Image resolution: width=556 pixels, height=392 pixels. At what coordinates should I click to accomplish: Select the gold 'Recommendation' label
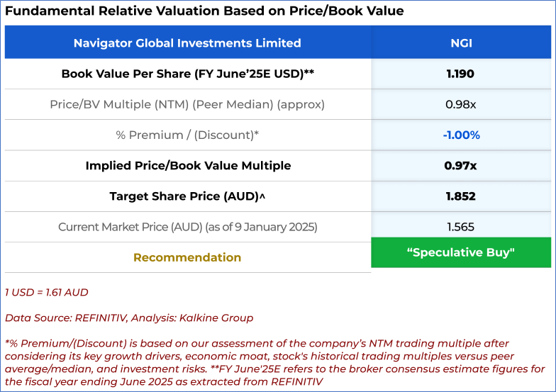[x=187, y=257]
